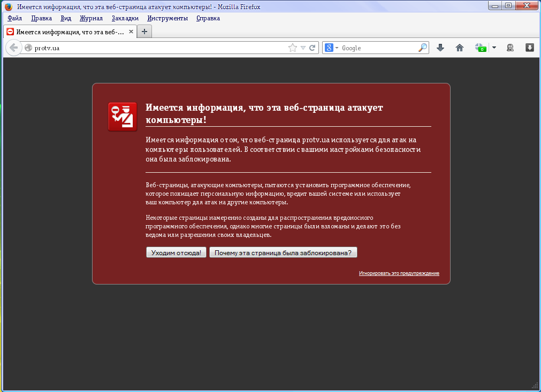Click the 'Уходим отсюда!' button
Viewport: 541px width, 392px height.
[176, 252]
